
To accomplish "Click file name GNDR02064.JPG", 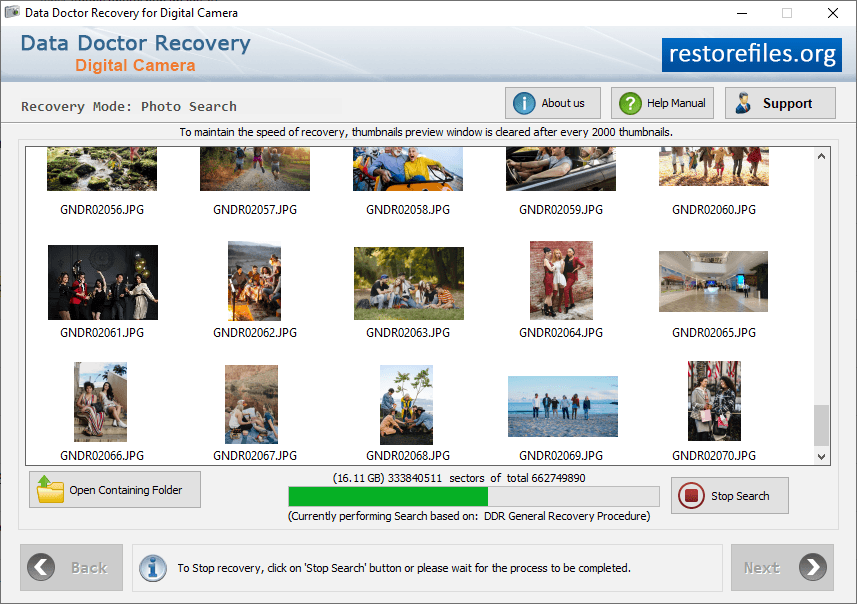I will click(x=561, y=333).
